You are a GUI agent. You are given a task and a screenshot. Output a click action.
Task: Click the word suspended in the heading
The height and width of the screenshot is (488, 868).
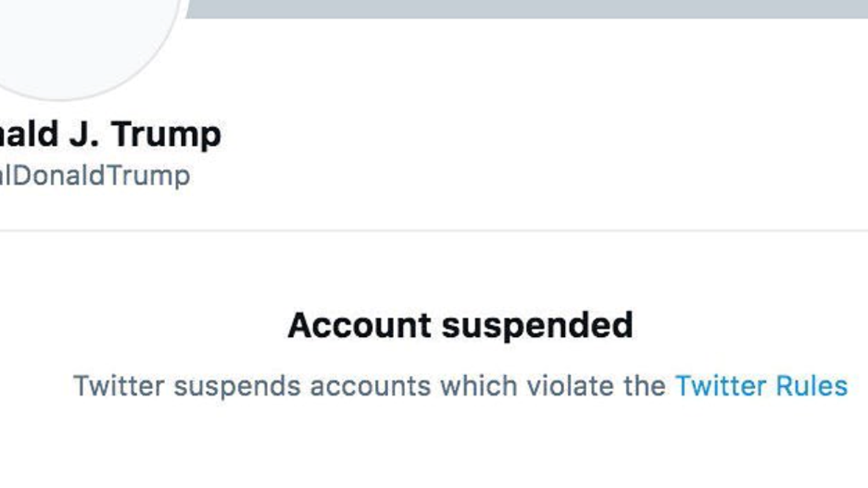536,324
